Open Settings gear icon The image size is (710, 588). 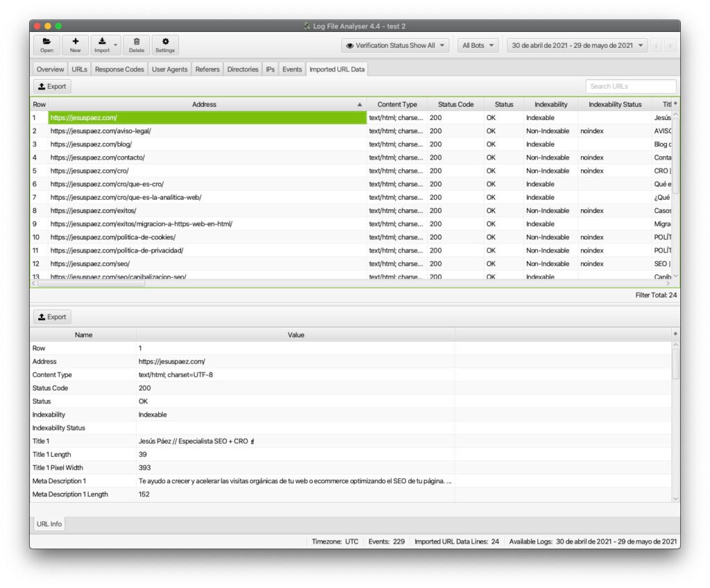(x=165, y=45)
